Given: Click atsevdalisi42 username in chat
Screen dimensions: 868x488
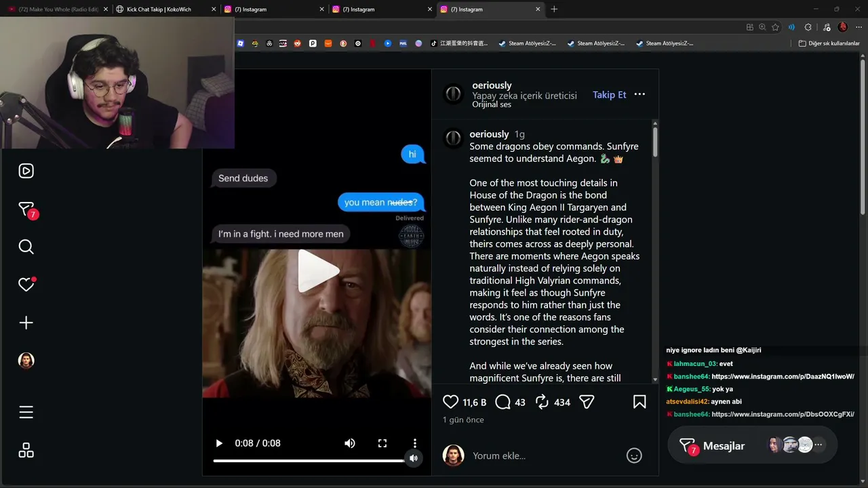Looking at the screenshot, I should point(687,402).
